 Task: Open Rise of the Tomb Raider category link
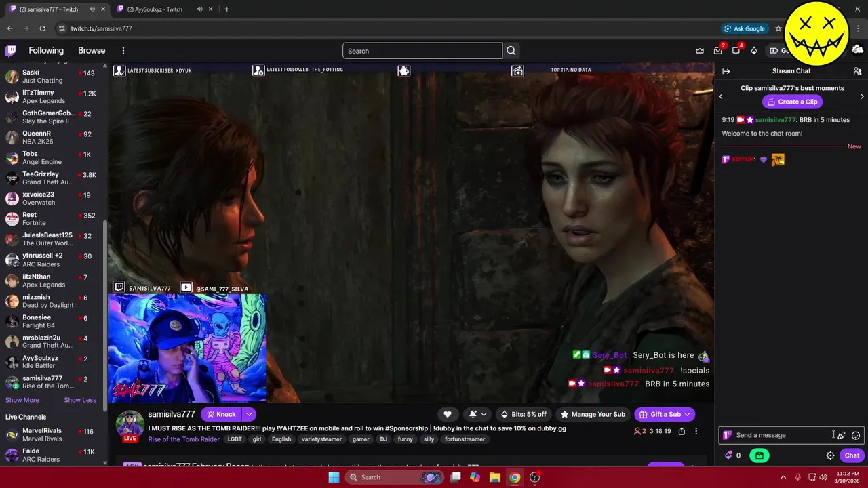tap(184, 439)
